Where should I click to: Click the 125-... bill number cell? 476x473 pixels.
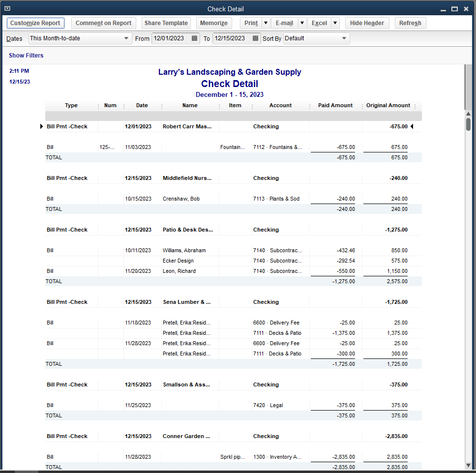(107, 147)
